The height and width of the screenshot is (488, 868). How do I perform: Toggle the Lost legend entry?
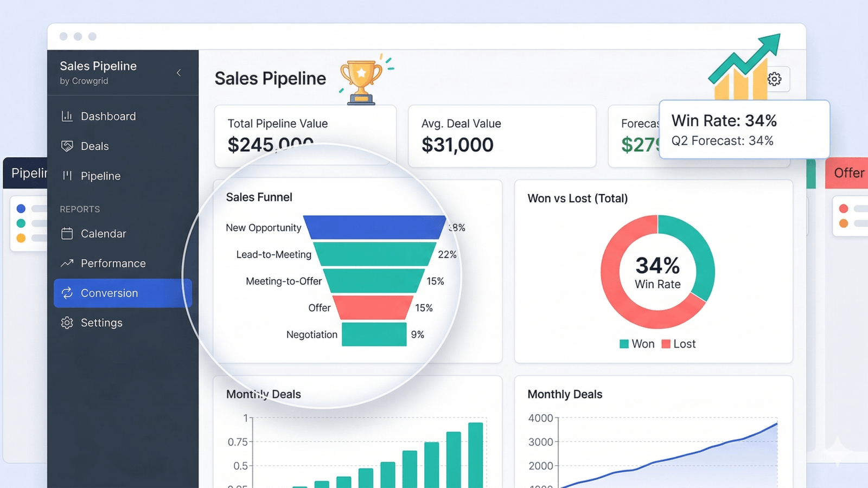[x=679, y=344]
